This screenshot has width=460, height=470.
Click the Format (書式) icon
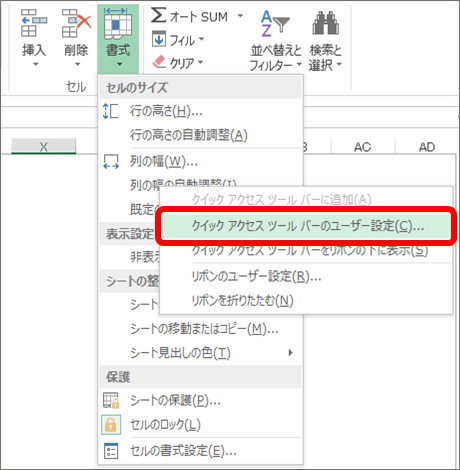coord(118,23)
